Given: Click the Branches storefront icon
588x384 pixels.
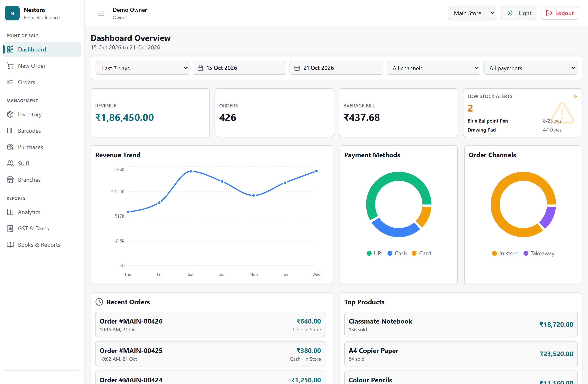Looking at the screenshot, I should click(10, 180).
